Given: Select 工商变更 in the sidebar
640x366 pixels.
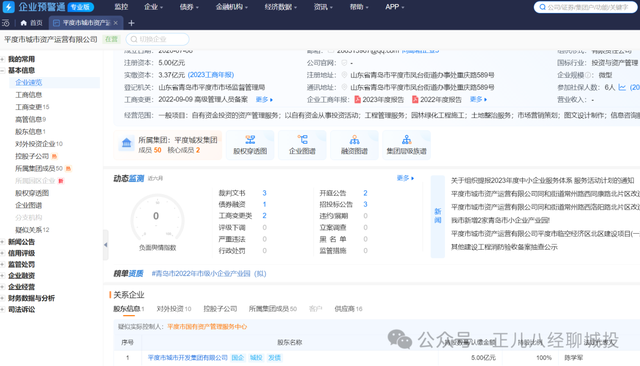Looking at the screenshot, I should 32,107.
